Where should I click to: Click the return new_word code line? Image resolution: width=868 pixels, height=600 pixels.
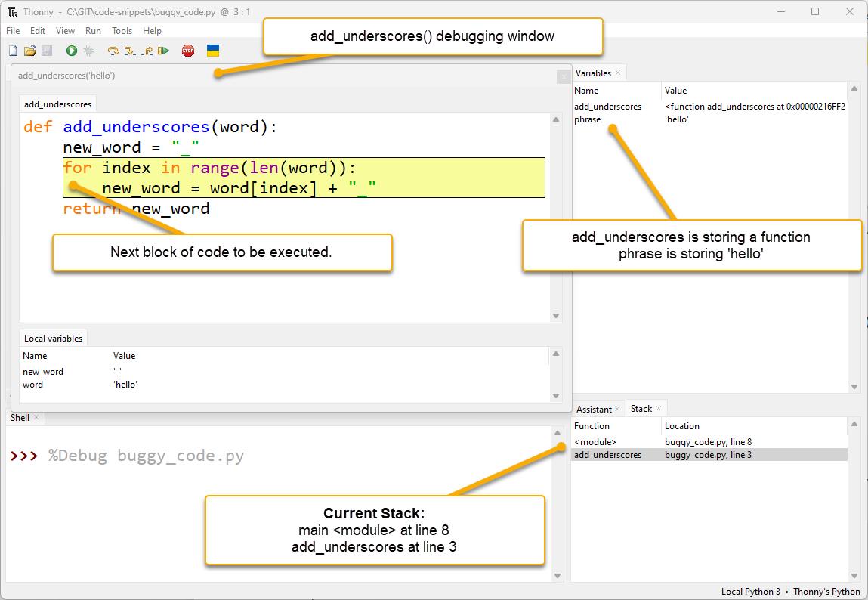136,209
